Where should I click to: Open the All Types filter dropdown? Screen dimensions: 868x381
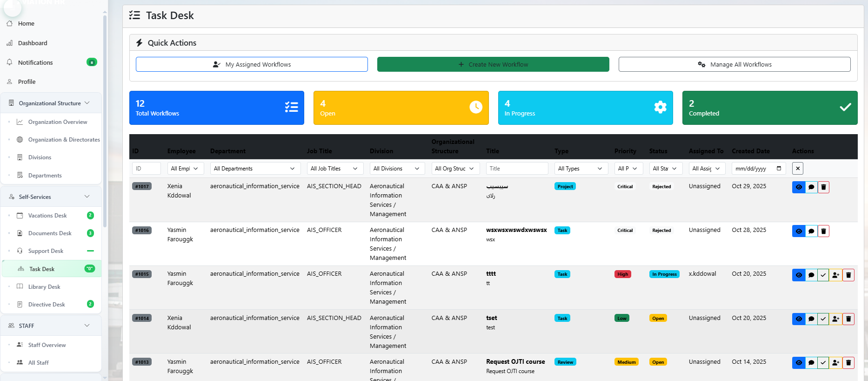pos(581,169)
